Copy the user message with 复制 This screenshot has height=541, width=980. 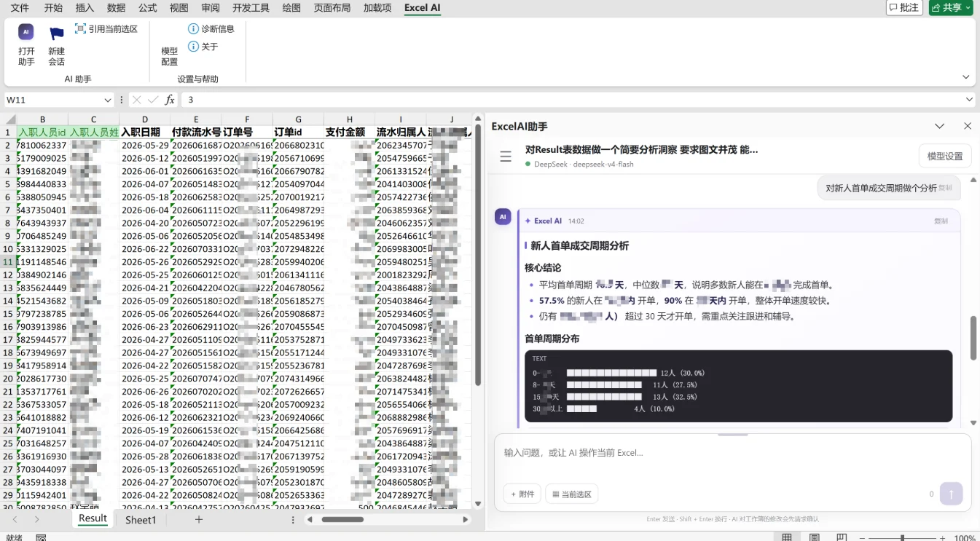945,188
